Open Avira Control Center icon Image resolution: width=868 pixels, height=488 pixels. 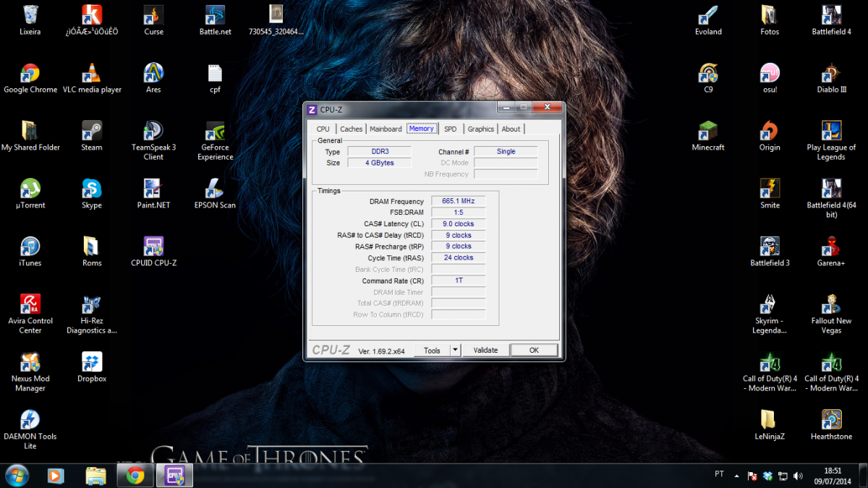pyautogui.click(x=30, y=314)
